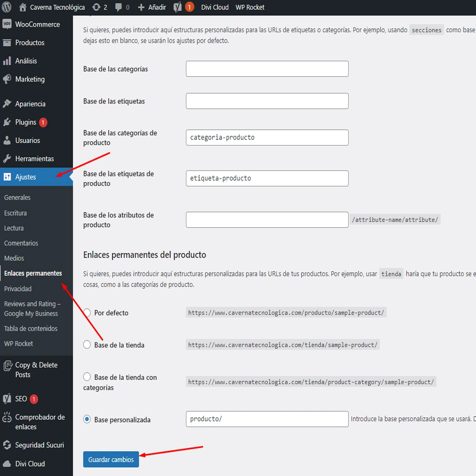Click the Usuarios person icon
Image resolution: width=476 pixels, height=476 pixels.
[x=7, y=140]
